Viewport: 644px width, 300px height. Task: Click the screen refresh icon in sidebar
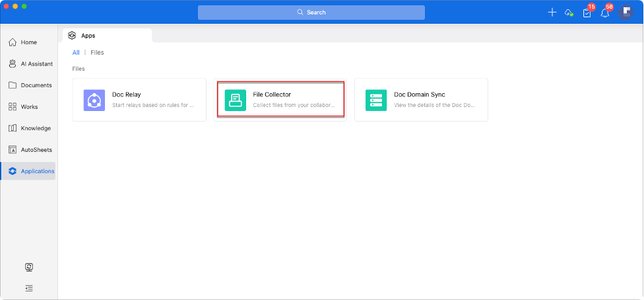29,267
